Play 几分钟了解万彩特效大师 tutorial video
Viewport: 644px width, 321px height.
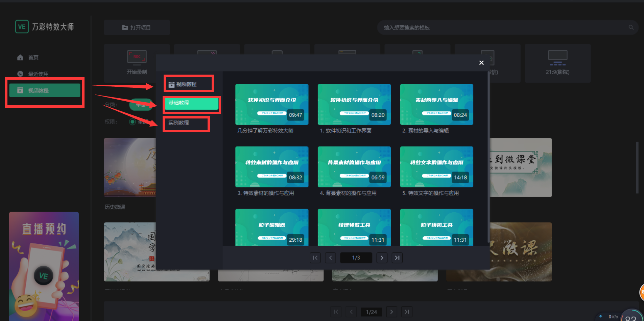click(x=272, y=104)
